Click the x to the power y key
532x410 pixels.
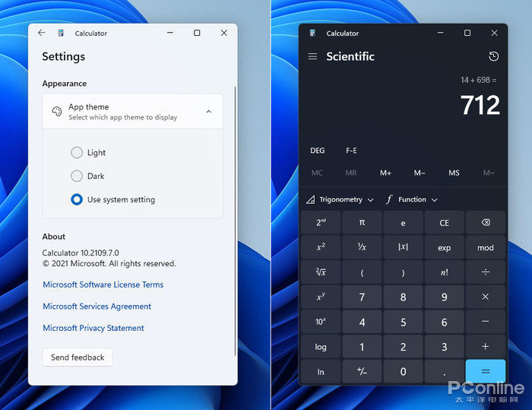[x=321, y=297]
